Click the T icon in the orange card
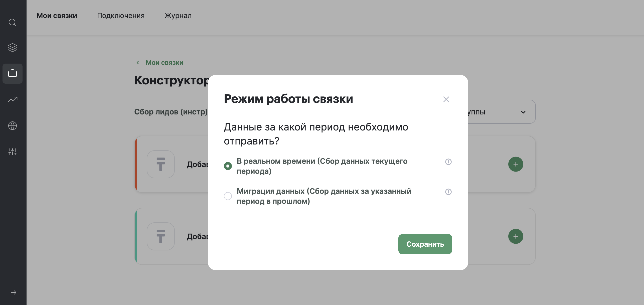Viewport: 644px width, 305px height. tap(161, 164)
